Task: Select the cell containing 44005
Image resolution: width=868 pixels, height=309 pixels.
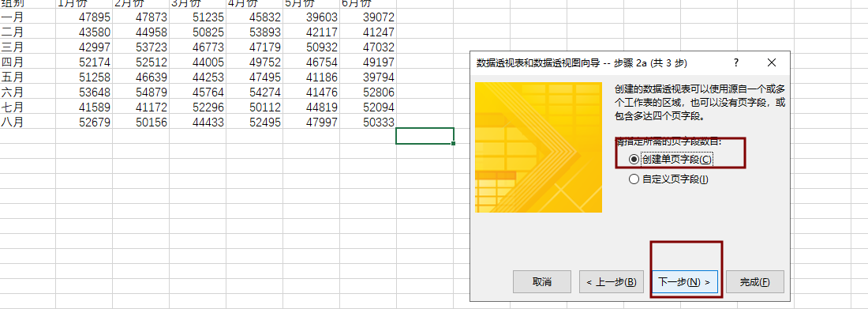Action: tap(198, 62)
